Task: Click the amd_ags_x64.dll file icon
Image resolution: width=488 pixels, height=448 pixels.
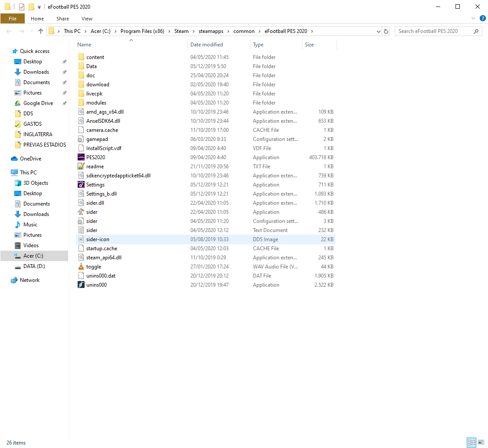Action: pyautogui.click(x=81, y=112)
